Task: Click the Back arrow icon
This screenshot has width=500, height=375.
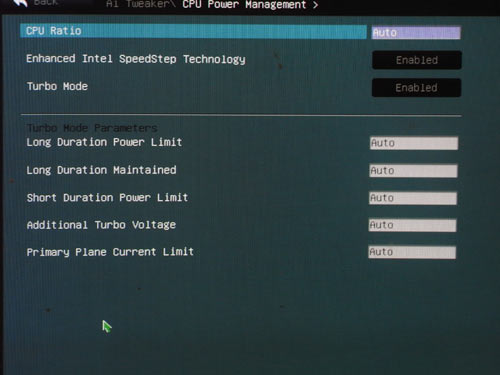Action: pyautogui.click(x=21, y=3)
